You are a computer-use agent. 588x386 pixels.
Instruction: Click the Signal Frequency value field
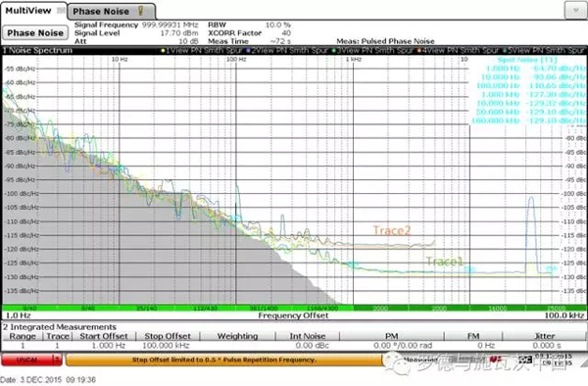pos(170,24)
